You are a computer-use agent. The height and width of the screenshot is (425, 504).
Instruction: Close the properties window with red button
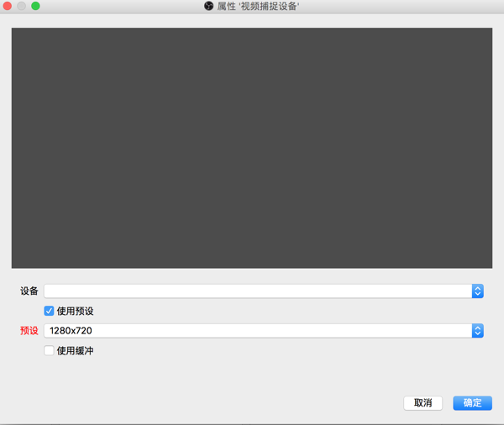7,6
